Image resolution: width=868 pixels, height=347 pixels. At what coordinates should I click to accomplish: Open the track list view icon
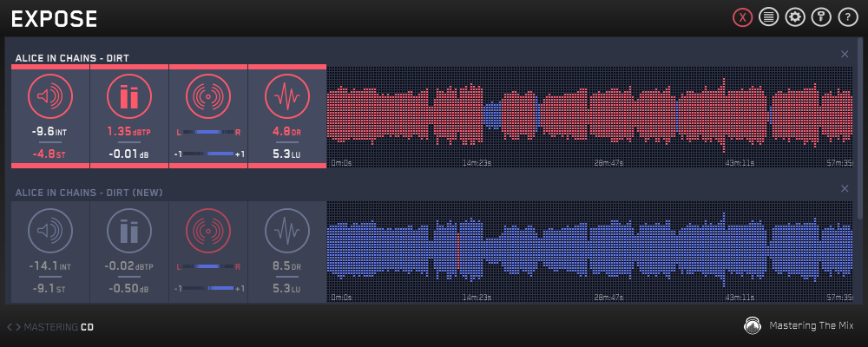[768, 17]
